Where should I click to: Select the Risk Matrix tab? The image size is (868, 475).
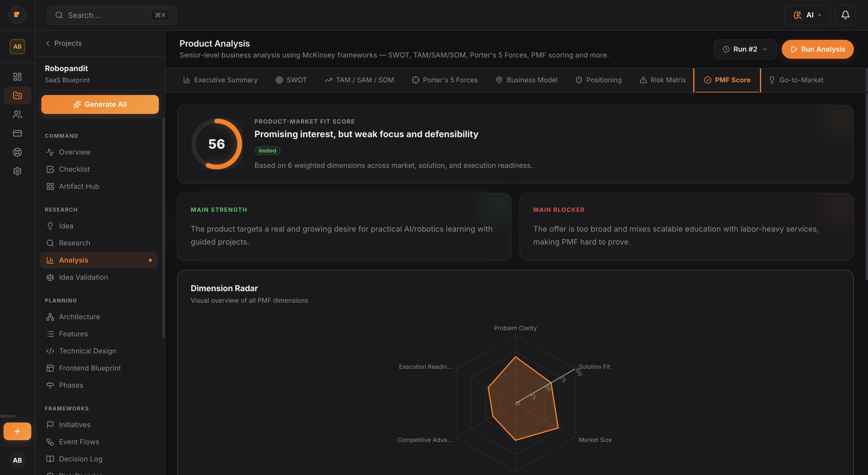click(663, 80)
